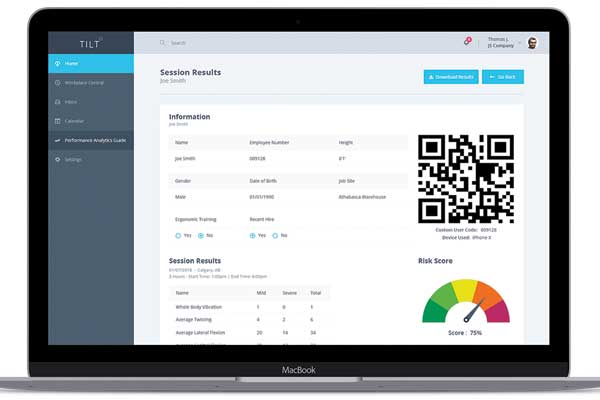Click the magnifier search icon

(163, 43)
